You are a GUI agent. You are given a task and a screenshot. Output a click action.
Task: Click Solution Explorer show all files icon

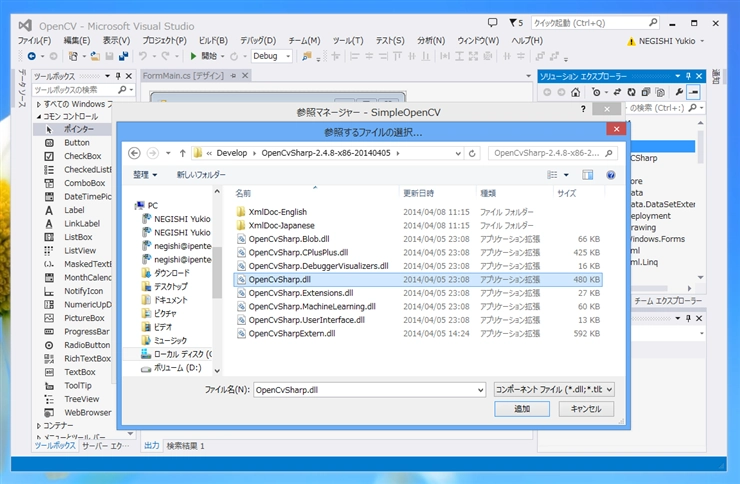pyautogui.click(x=660, y=92)
